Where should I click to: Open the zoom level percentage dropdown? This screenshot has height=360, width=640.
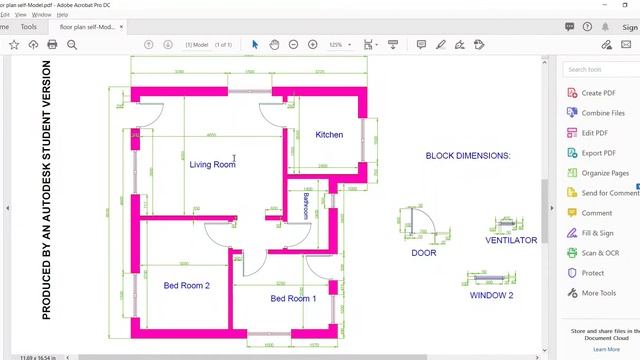340,45
